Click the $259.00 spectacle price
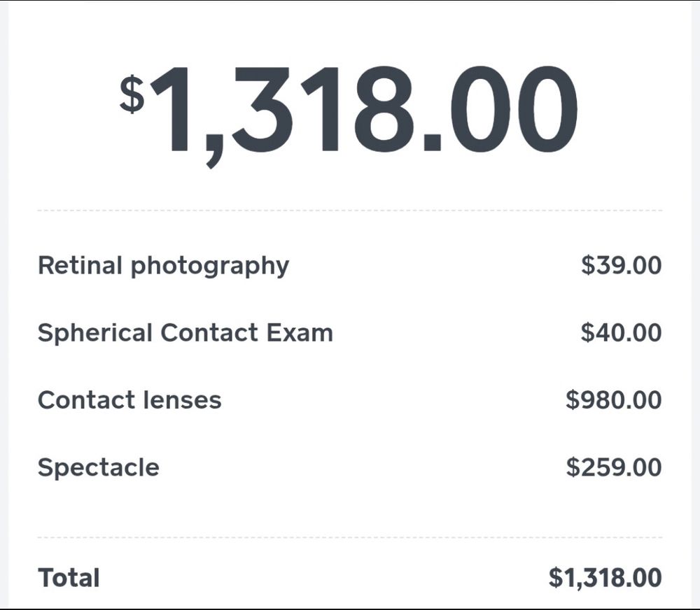Viewport: 700px width, 610px height. pyautogui.click(x=613, y=467)
